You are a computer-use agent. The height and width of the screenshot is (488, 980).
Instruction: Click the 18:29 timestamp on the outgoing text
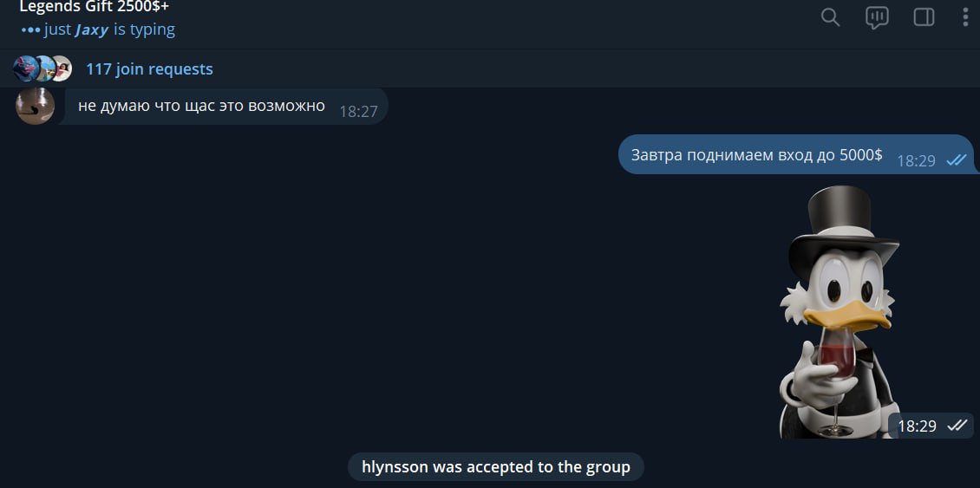coord(916,161)
